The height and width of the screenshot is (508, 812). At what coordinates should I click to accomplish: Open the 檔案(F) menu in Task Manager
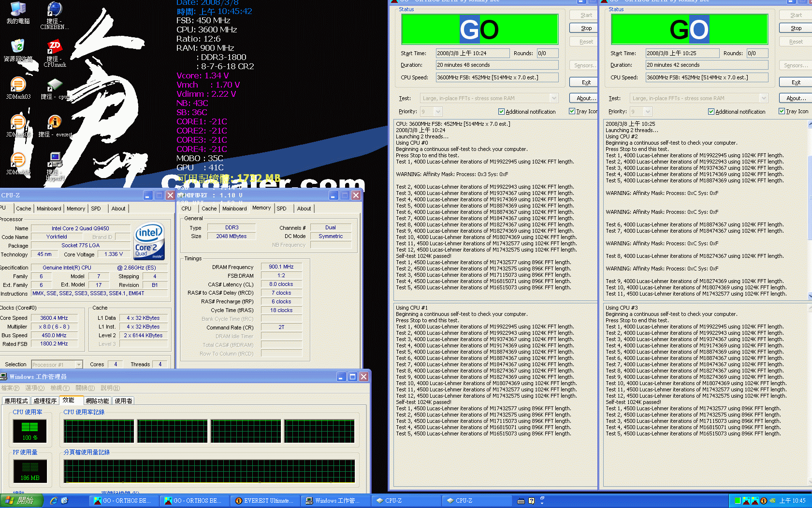[x=11, y=388]
